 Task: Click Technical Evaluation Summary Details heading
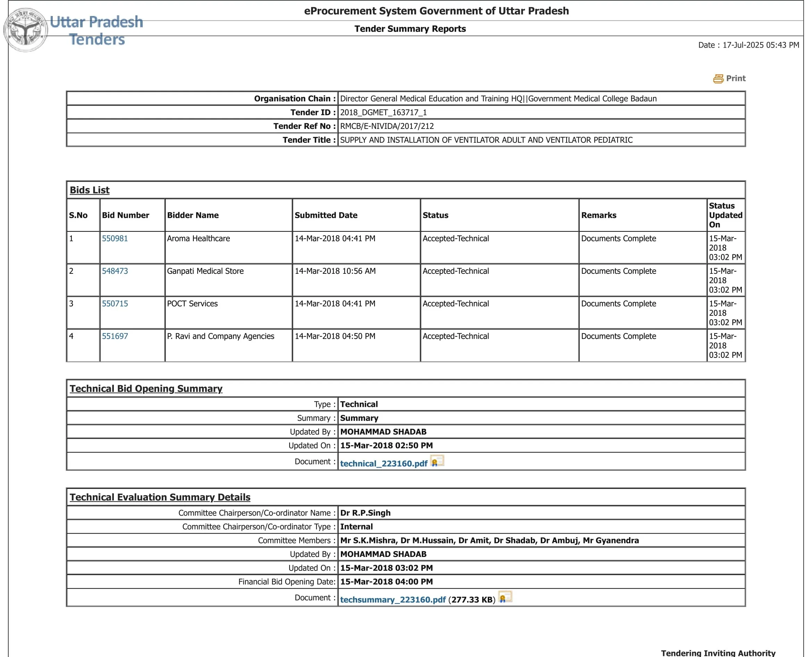point(160,497)
